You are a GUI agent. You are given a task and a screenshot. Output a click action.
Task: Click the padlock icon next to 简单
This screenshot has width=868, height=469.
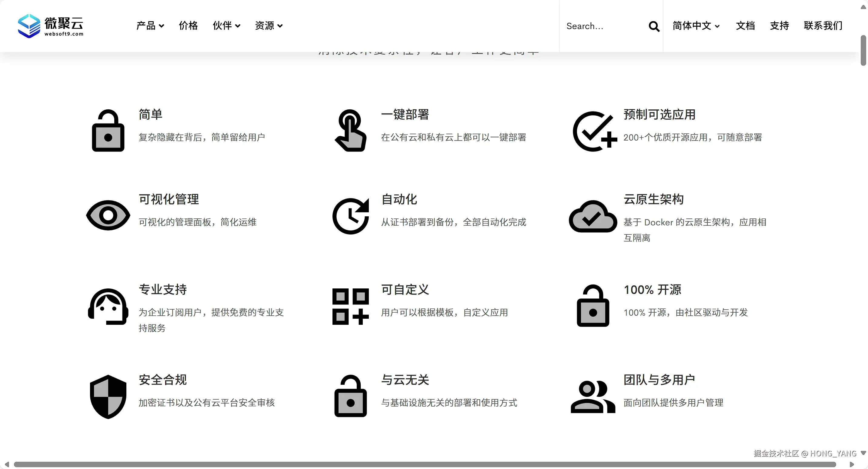pos(108,131)
